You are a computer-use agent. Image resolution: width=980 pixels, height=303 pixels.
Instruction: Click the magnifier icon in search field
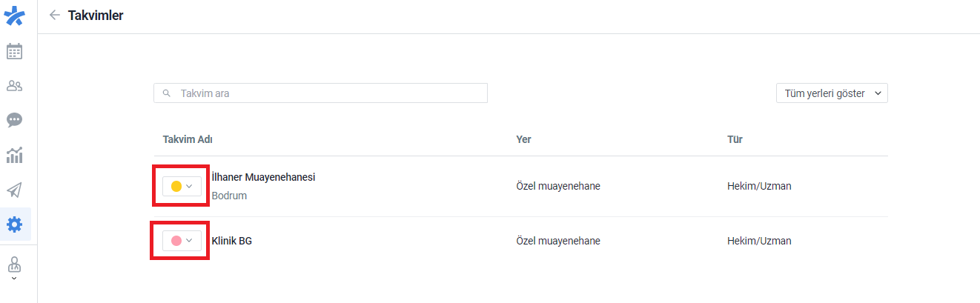click(167, 93)
